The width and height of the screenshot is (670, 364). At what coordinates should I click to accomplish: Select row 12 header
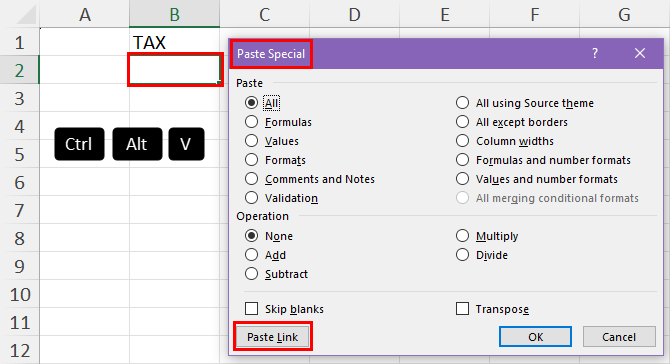20,350
